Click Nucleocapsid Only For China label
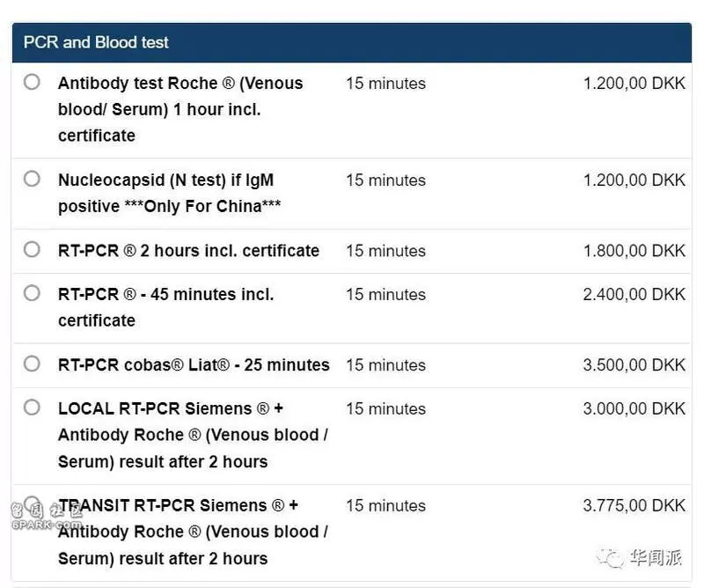 click(170, 193)
